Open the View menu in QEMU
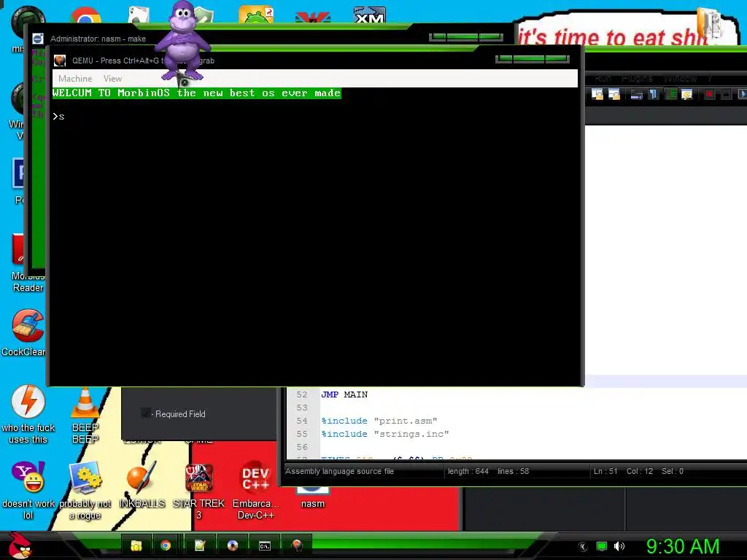This screenshot has height=560, width=747. click(112, 79)
